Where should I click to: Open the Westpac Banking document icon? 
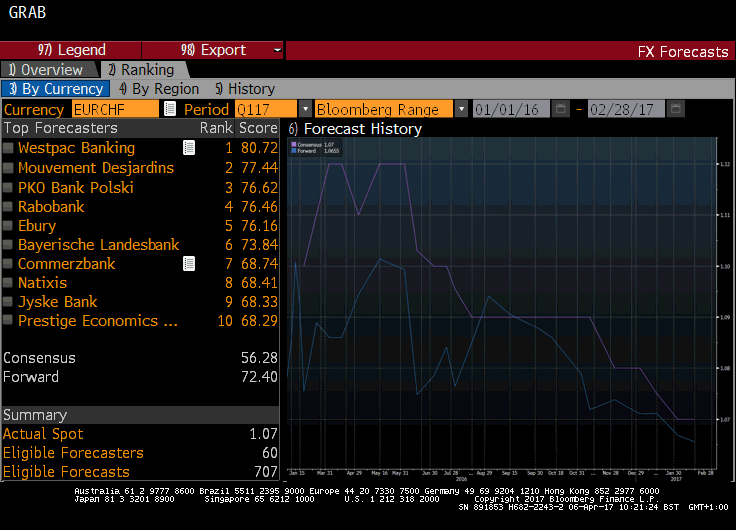click(189, 148)
